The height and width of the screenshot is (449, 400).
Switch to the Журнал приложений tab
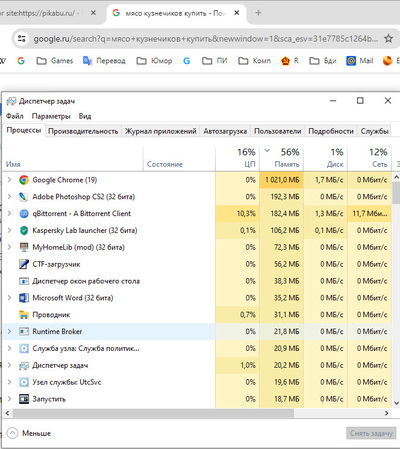click(x=161, y=131)
